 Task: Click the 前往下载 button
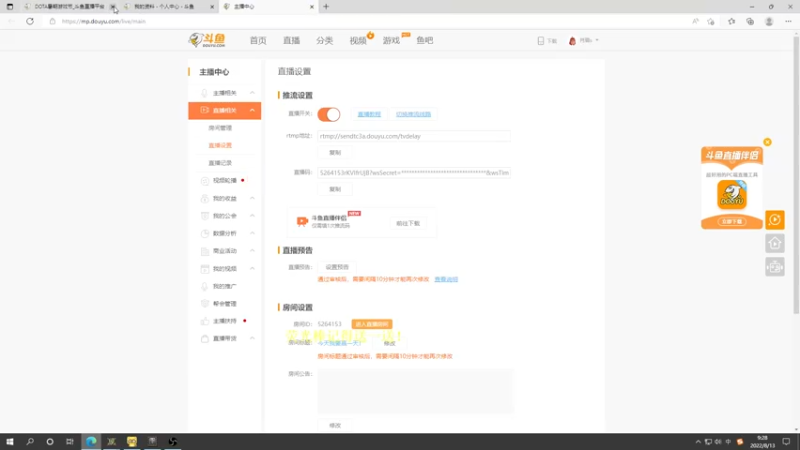(x=408, y=223)
